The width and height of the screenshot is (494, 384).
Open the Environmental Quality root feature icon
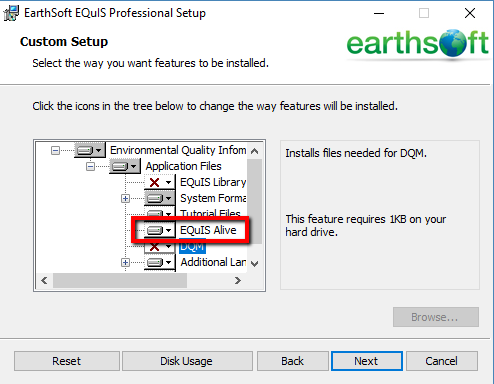(90, 150)
